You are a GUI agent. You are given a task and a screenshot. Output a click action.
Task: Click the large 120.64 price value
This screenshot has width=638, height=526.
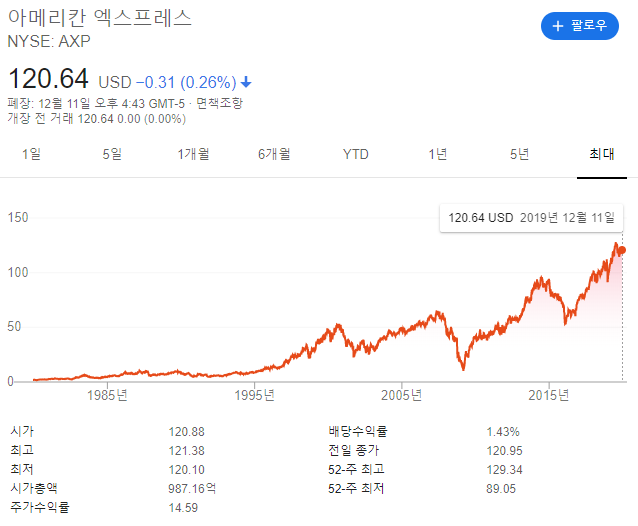(48, 79)
